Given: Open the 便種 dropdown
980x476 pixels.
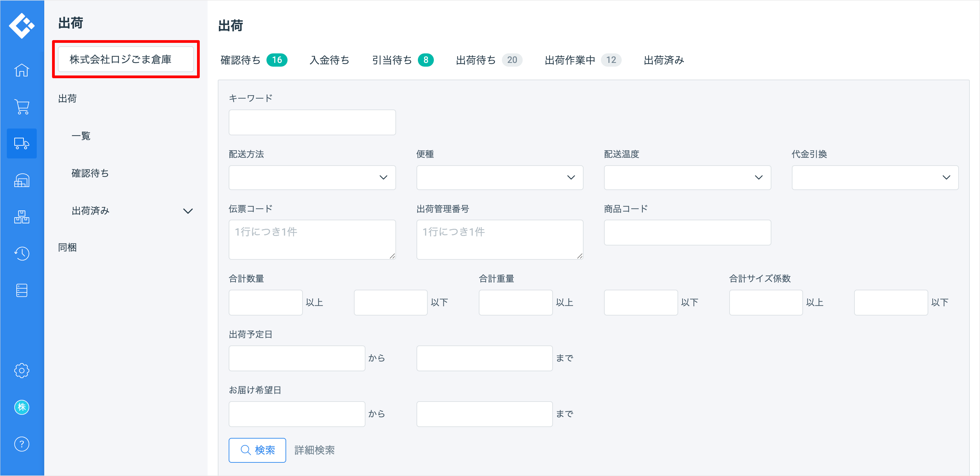Looking at the screenshot, I should 500,177.
